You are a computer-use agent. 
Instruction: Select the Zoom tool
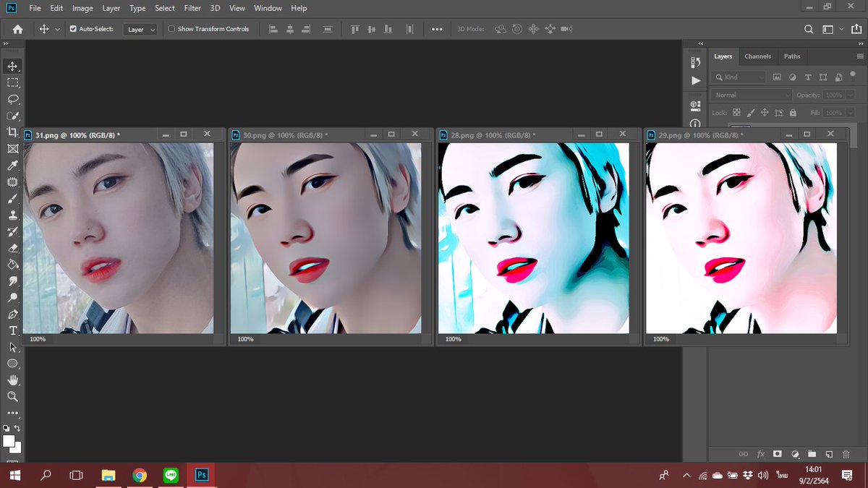[12, 396]
